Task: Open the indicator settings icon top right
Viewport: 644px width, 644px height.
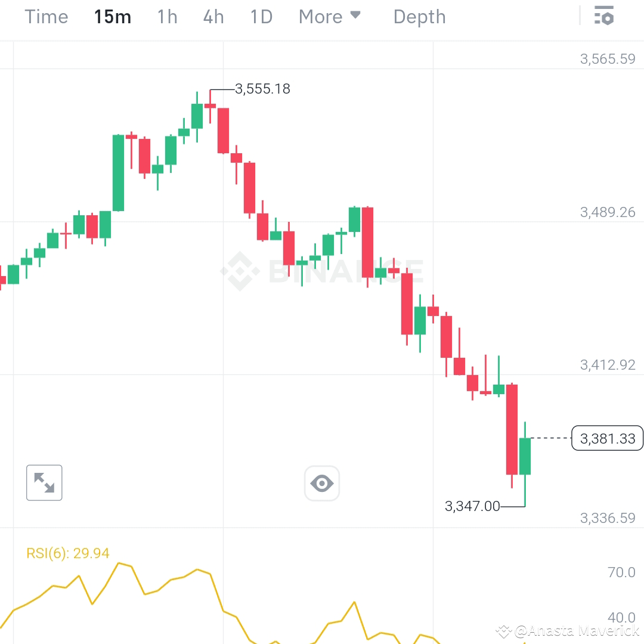Action: point(604,16)
